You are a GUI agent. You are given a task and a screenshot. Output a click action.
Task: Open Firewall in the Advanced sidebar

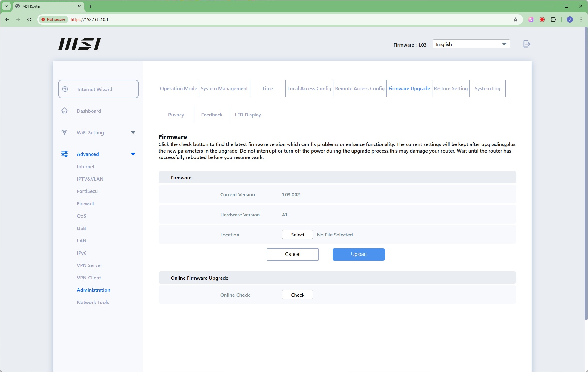[85, 204]
